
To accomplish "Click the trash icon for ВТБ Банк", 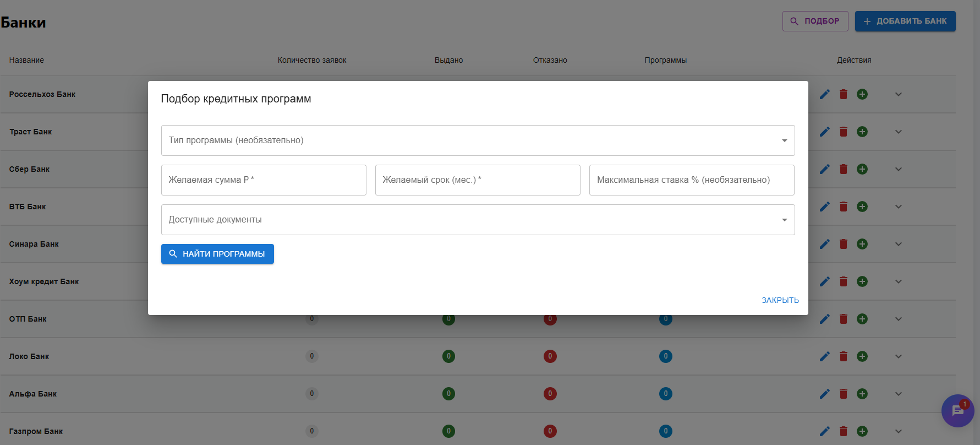I will coord(843,207).
